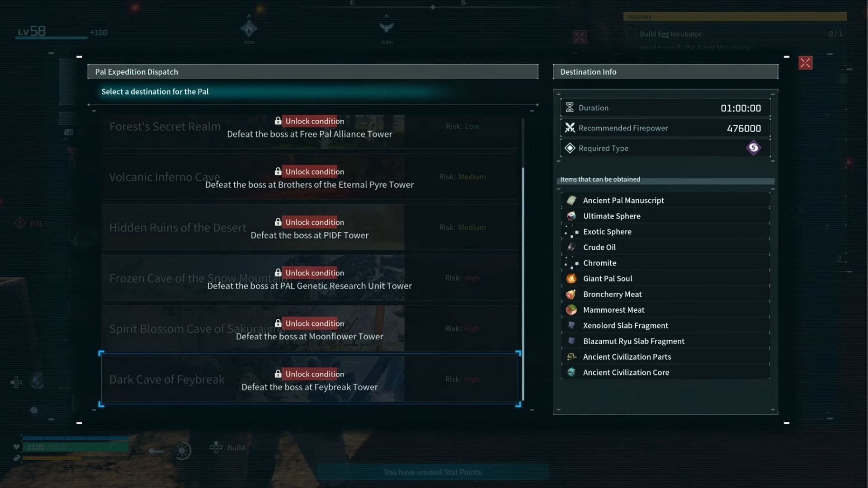The height and width of the screenshot is (488, 868).
Task: Select the Xenolord Slab Fragment item icon
Action: click(570, 325)
